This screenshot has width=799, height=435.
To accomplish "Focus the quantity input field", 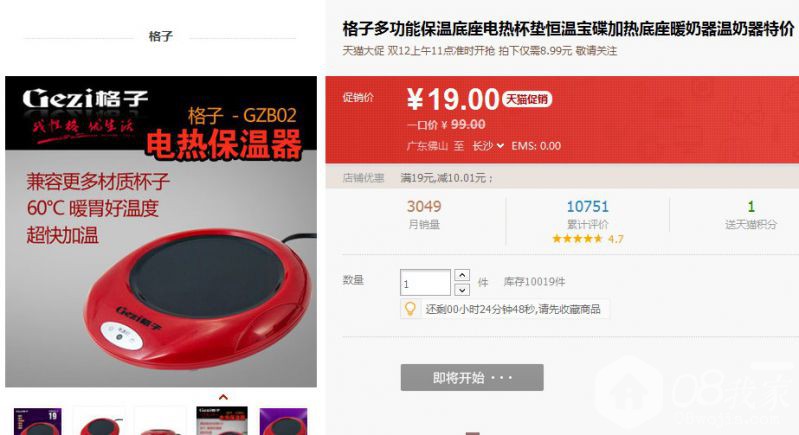I will click(x=425, y=283).
